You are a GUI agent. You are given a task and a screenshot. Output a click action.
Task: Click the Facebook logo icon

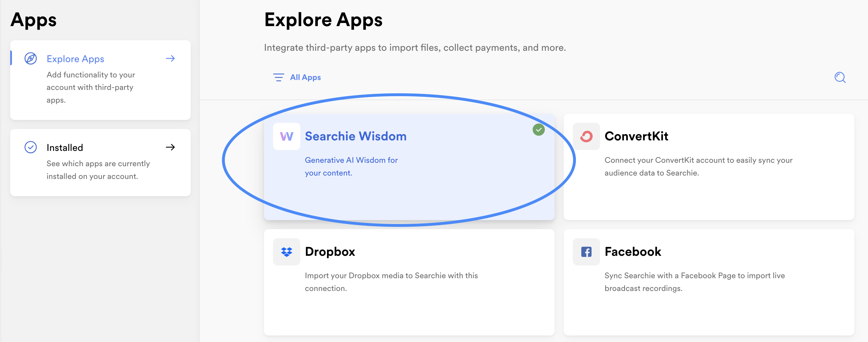(x=586, y=252)
